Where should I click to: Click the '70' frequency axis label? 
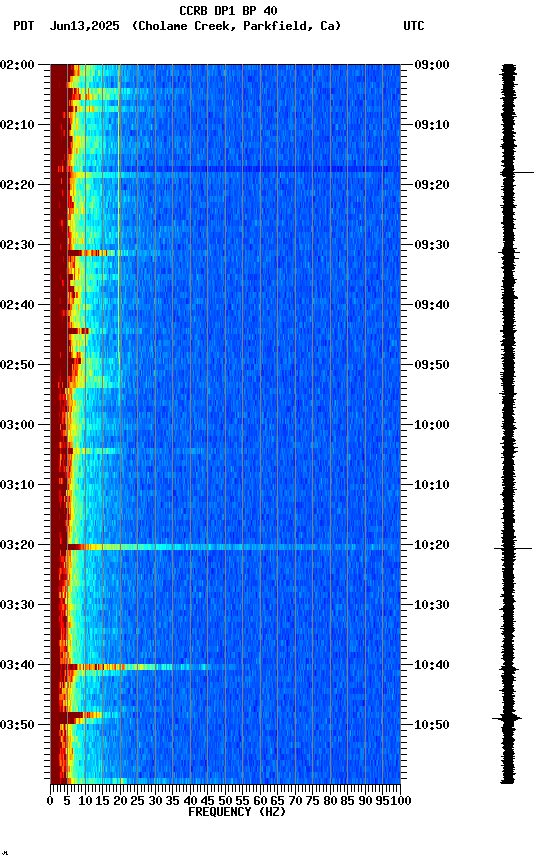(295, 802)
